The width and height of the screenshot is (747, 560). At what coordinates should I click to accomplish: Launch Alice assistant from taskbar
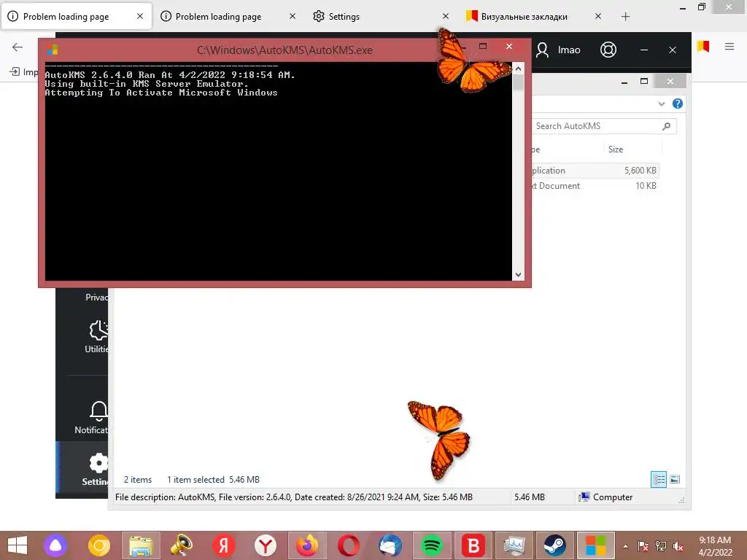(x=55, y=545)
